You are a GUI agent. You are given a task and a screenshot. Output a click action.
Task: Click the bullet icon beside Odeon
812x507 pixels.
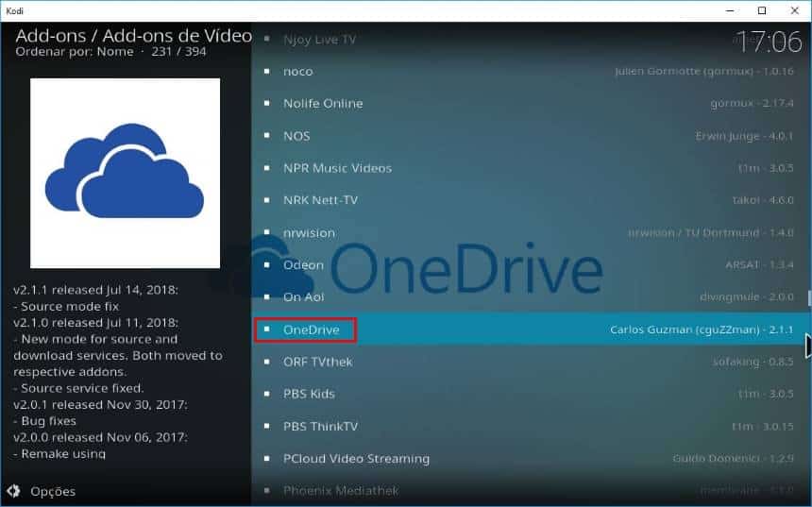click(x=266, y=264)
